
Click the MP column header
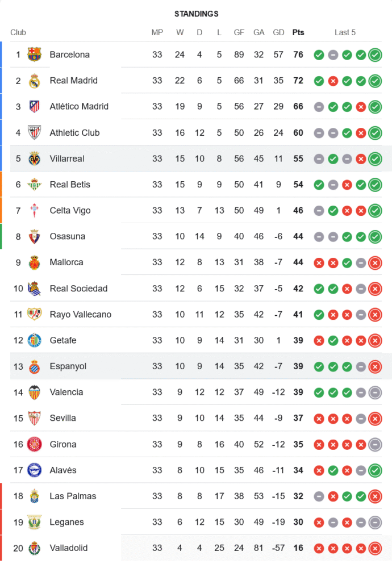[157, 32]
